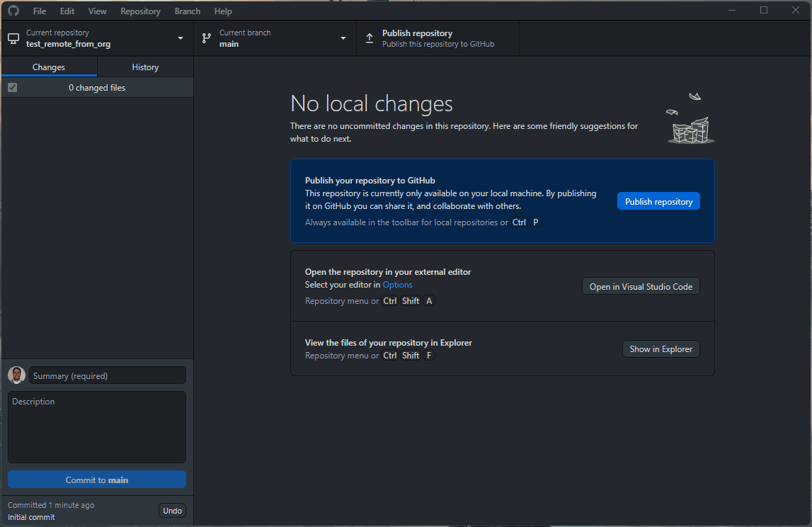Close the GitHub Desktop window
Image resolution: width=812 pixels, height=527 pixels.
click(x=796, y=11)
